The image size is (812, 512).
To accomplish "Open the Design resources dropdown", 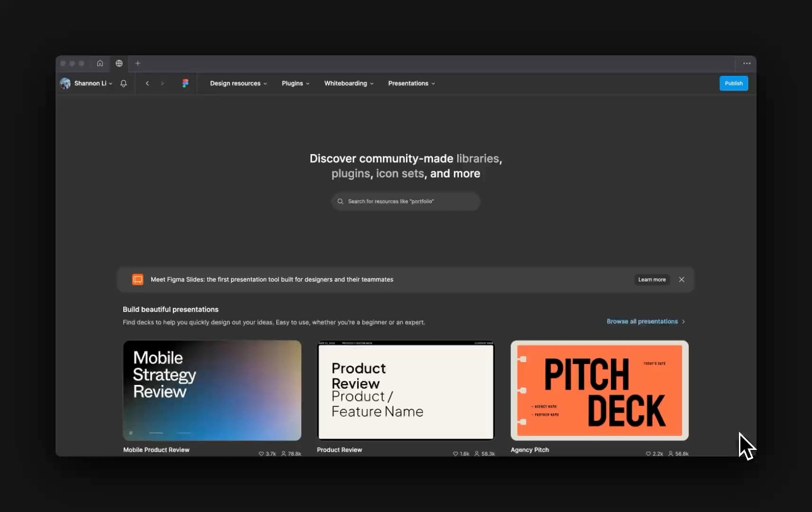I will [238, 83].
